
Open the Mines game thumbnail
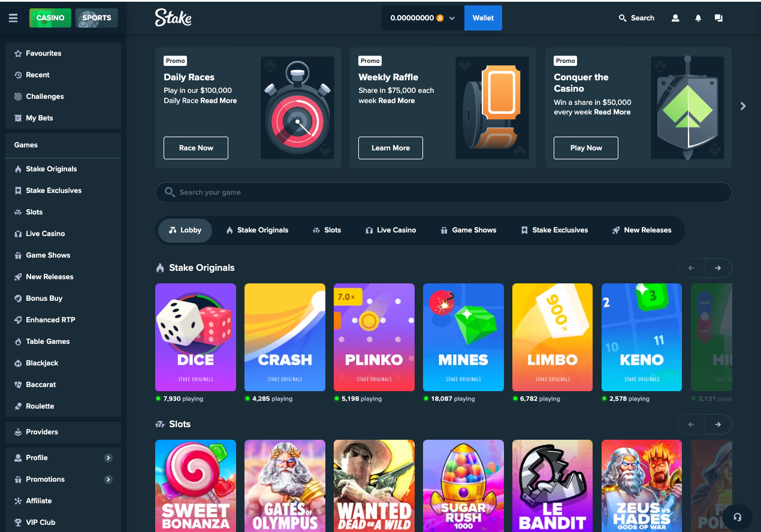point(463,337)
